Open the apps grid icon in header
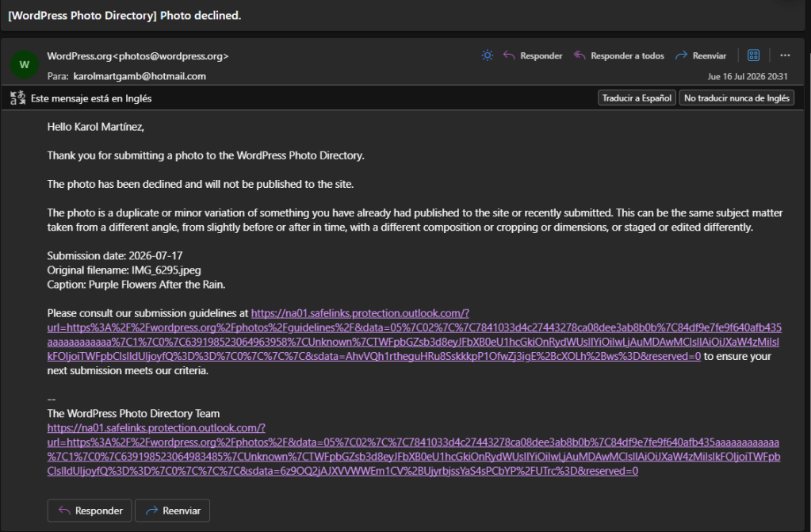Image resolution: width=811 pixels, height=532 pixels. point(754,55)
